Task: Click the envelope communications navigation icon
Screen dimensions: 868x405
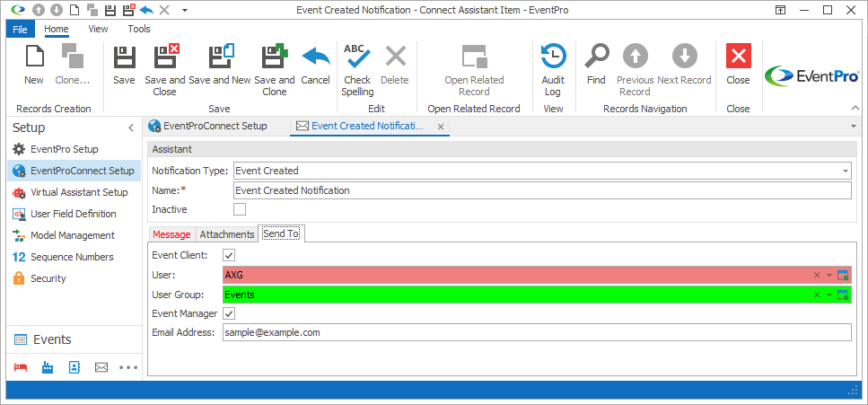Action: (101, 366)
